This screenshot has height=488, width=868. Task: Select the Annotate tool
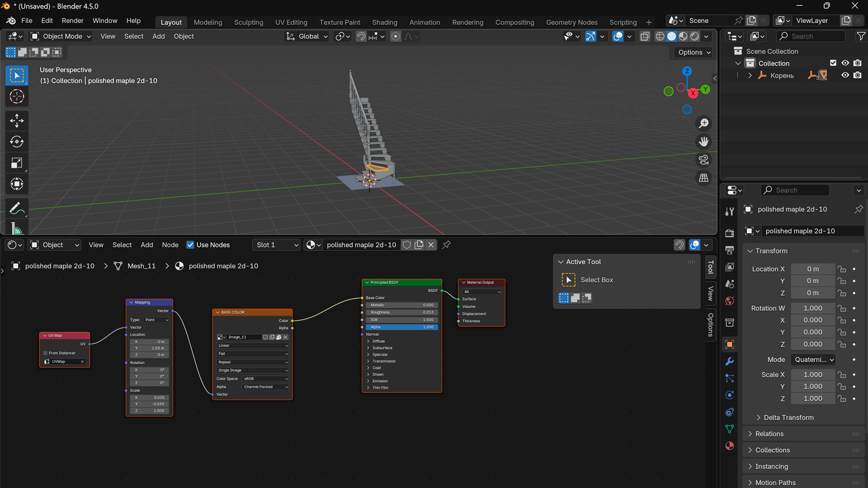(x=17, y=208)
